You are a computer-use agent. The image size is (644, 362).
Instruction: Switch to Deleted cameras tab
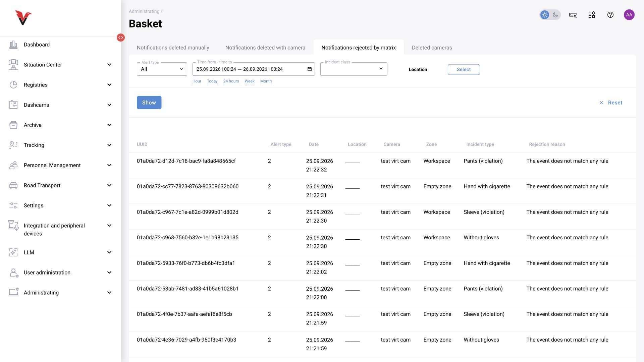tap(432, 48)
